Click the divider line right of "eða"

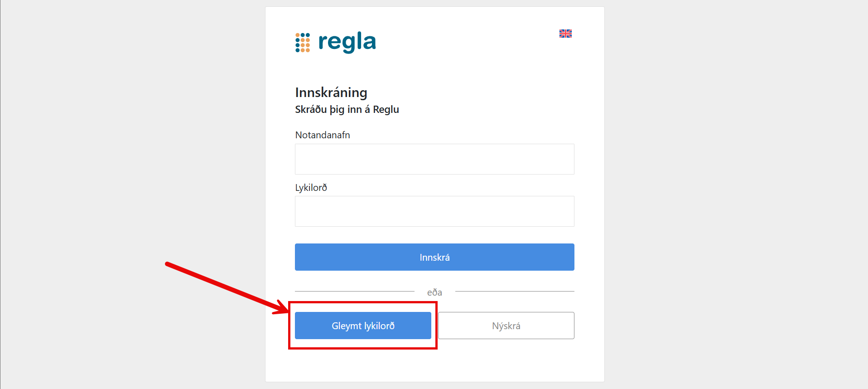click(x=515, y=291)
